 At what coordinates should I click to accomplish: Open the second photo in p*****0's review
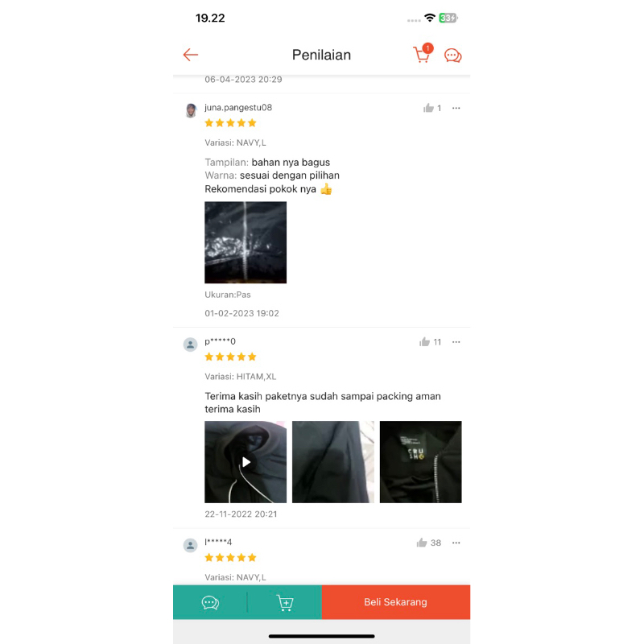(333, 462)
